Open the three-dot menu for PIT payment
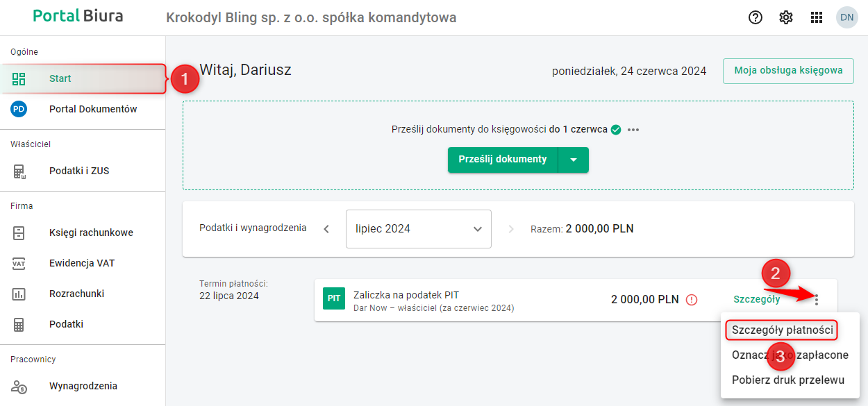 tap(817, 300)
